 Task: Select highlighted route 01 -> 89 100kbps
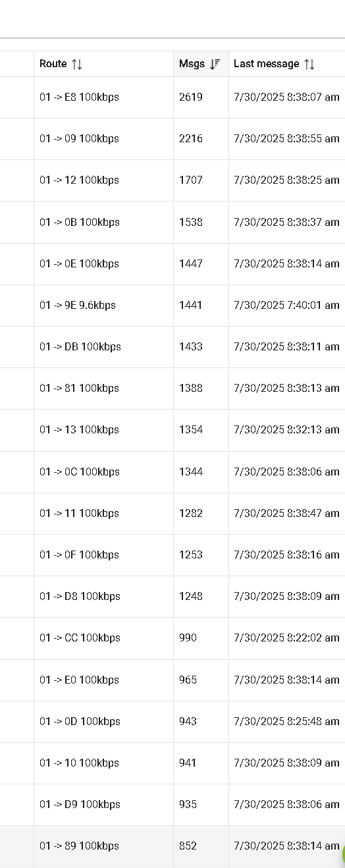pos(79,846)
